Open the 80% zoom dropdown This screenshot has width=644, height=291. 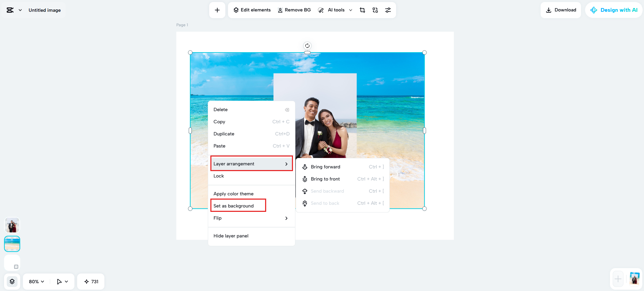36,282
